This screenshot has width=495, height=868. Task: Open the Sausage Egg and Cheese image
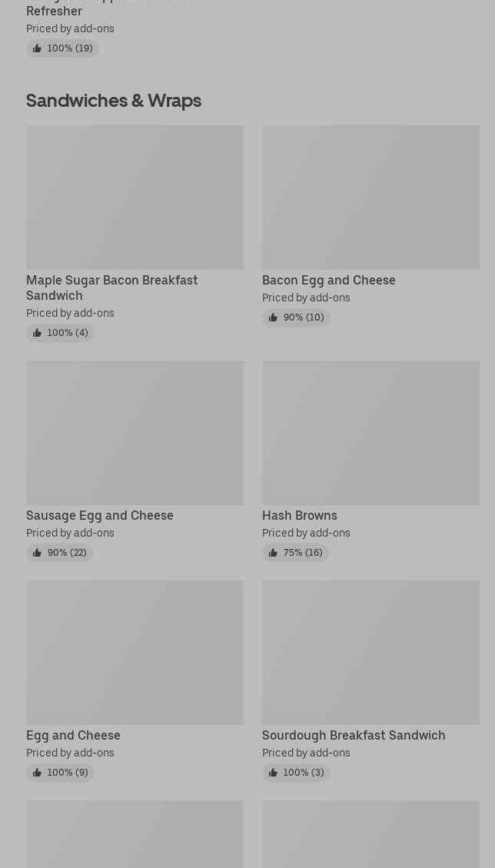(135, 432)
